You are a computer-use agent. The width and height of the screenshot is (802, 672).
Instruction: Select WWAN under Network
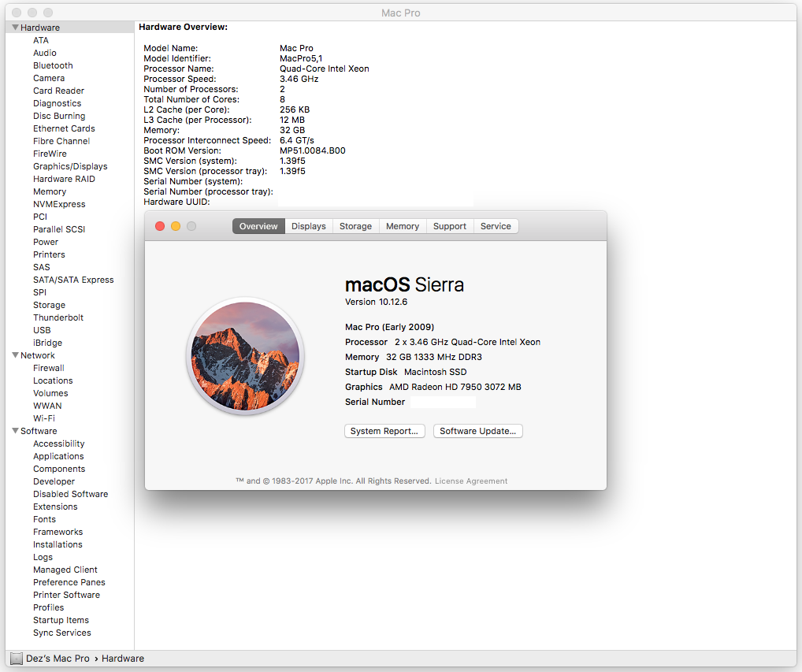click(47, 406)
